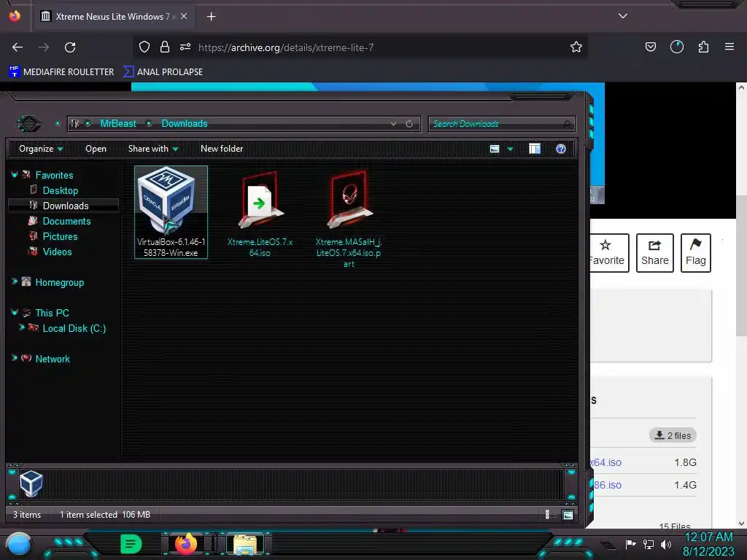
Task: Close the Xtreme Nexus Lite tab
Action: coord(183,17)
